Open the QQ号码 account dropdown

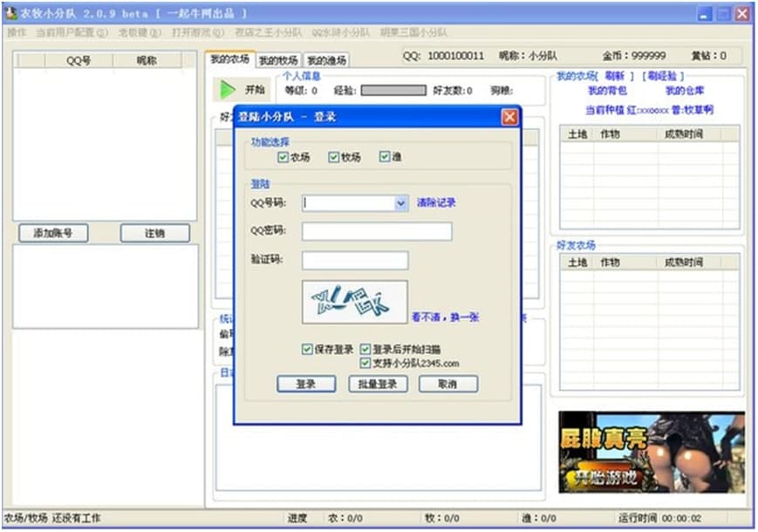pyautogui.click(x=399, y=202)
